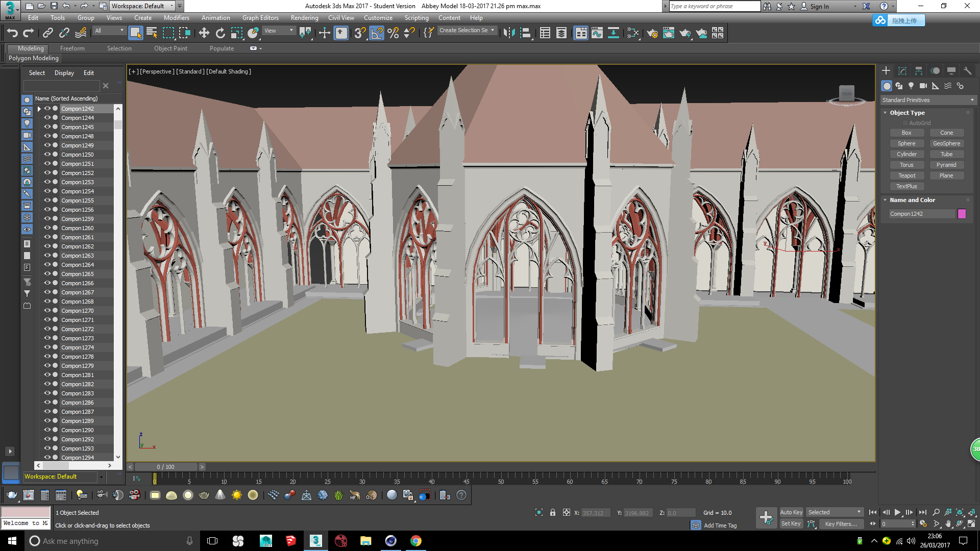Go to animation start button
The height and width of the screenshot is (551, 980).
click(x=873, y=512)
